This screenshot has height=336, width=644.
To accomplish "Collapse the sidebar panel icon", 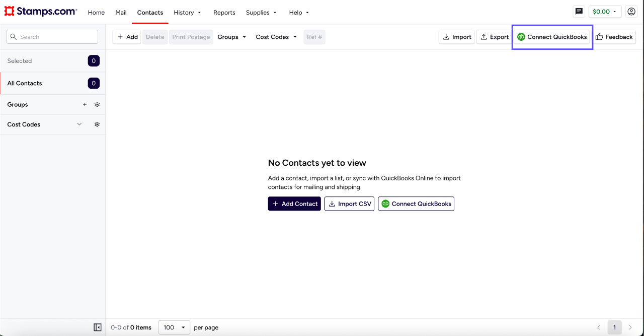I will click(x=98, y=327).
